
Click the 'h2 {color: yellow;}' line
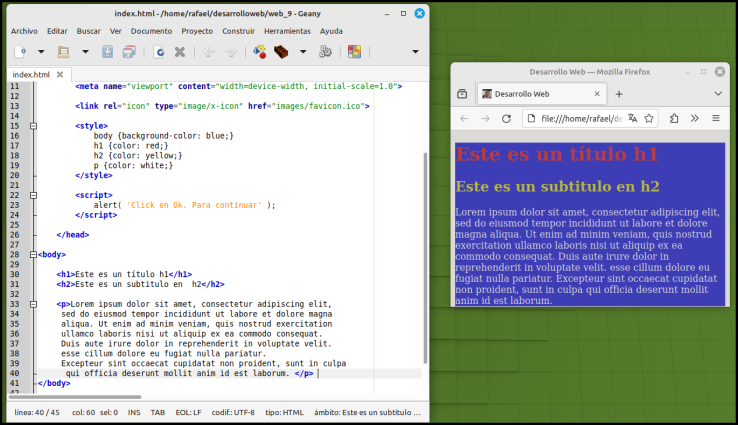tap(138, 156)
